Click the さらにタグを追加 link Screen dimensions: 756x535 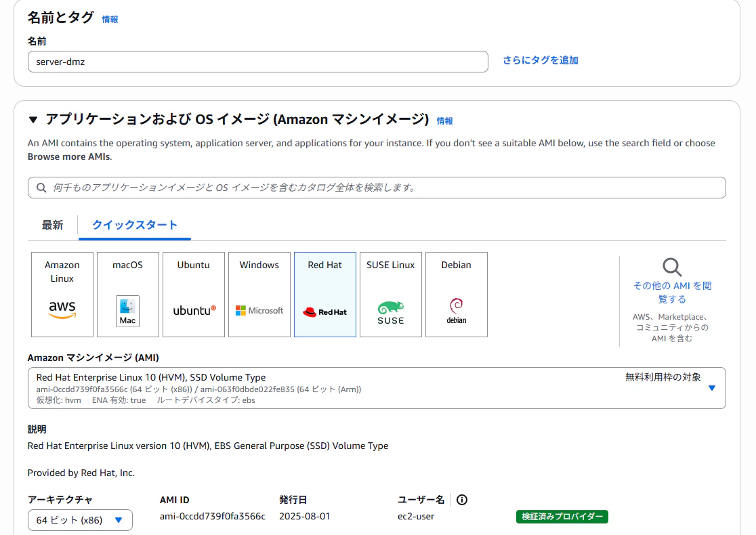tap(541, 60)
